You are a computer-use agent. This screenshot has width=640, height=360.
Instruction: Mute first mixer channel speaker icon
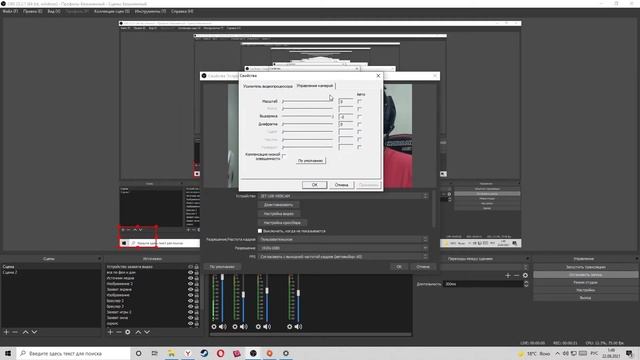point(222,327)
